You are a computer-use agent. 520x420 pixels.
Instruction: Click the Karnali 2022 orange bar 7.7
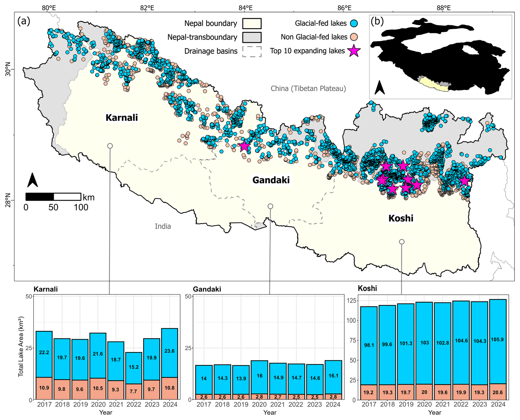tap(134, 392)
